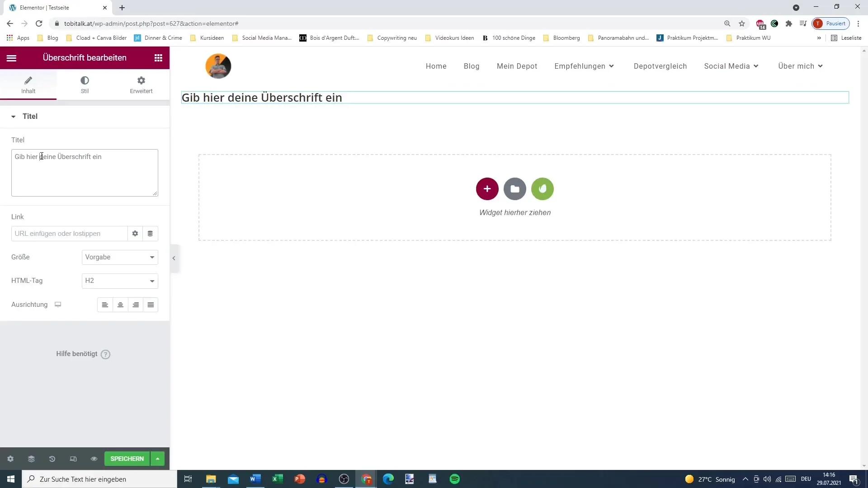Click the Link URL input field
This screenshot has width=868, height=488.
point(69,234)
